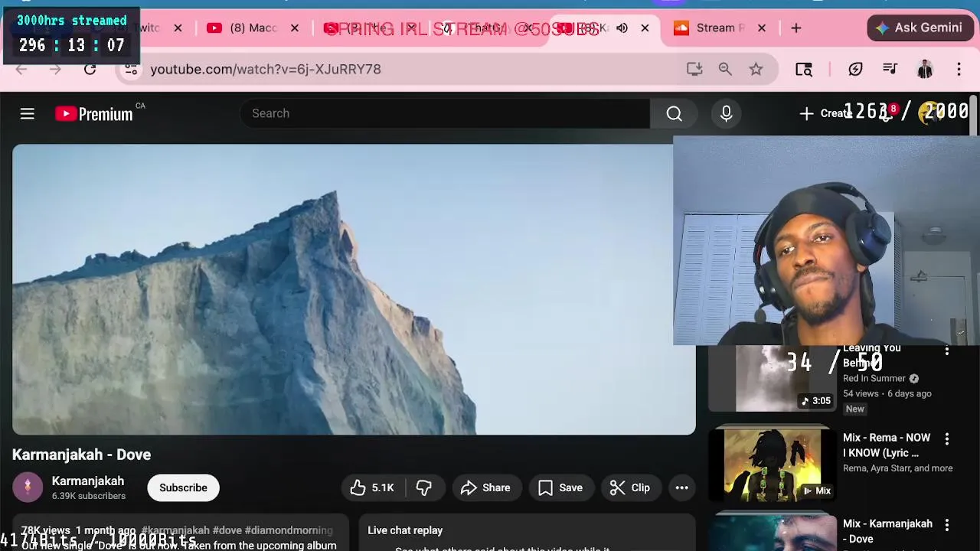Mute the tab with speaker icon
The width and height of the screenshot is (980, 551).
(x=622, y=28)
